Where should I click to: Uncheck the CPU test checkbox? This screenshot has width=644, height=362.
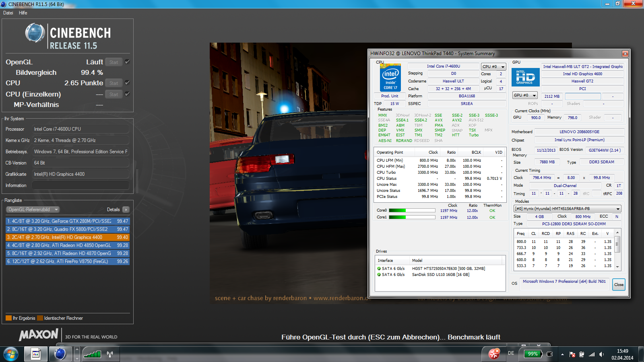pyautogui.click(x=127, y=83)
